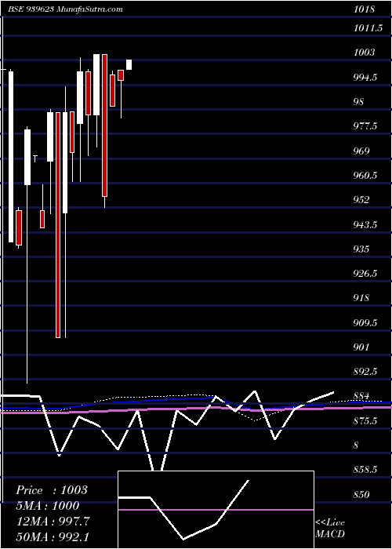Click the 5MA : 1000 readout
392x549 pixels.
[48, 506]
